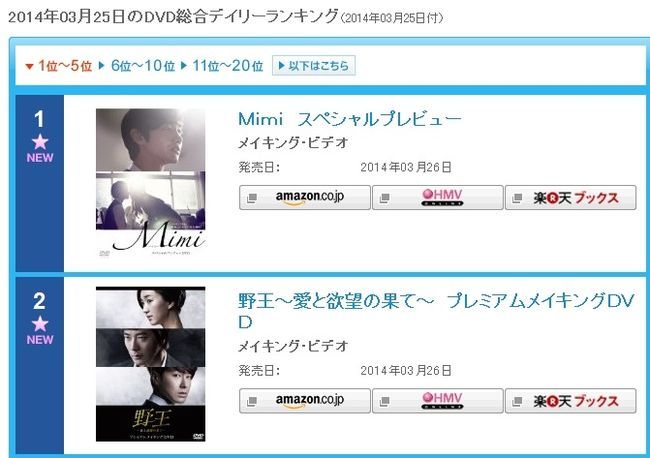
Task: Click the Mimi DVD cover thumbnail
Action: coord(150,183)
